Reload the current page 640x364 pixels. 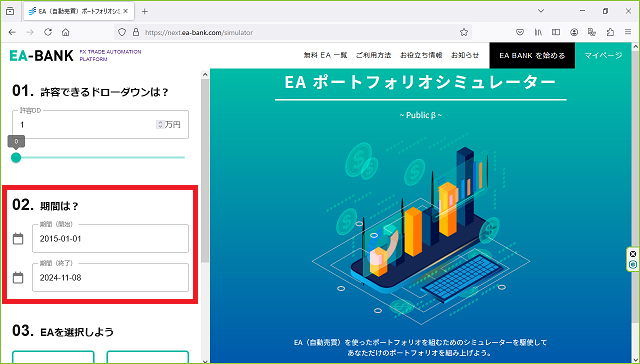(x=48, y=32)
